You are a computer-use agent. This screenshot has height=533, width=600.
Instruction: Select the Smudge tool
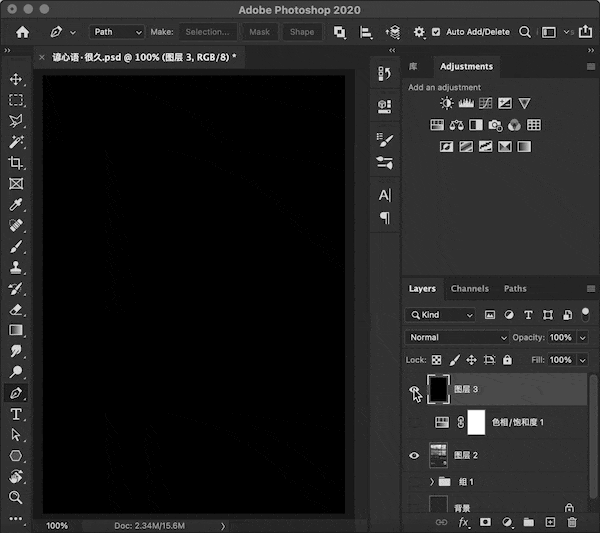pyautogui.click(x=16, y=351)
